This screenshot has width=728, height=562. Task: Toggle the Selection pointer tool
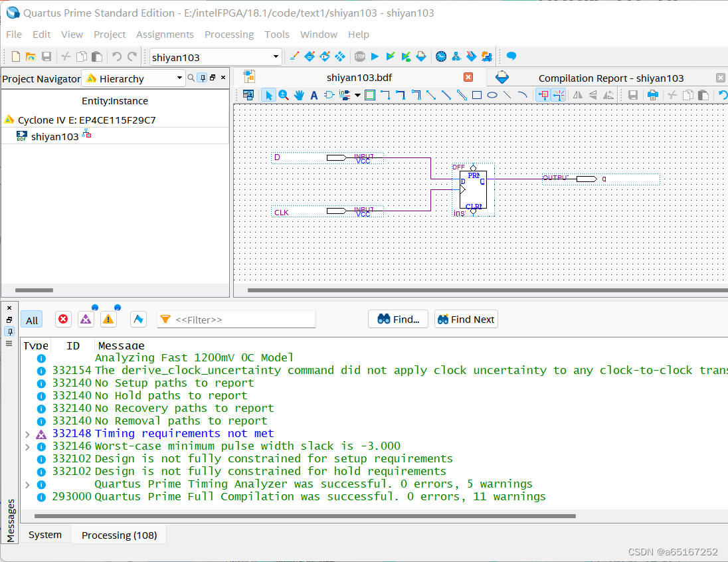[268, 95]
